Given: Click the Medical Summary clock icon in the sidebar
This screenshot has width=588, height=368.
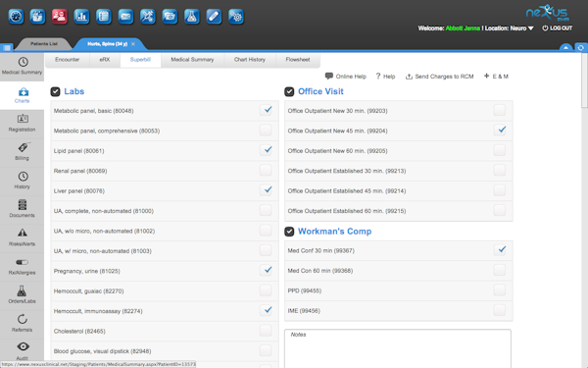Looking at the screenshot, I should click(23, 62).
